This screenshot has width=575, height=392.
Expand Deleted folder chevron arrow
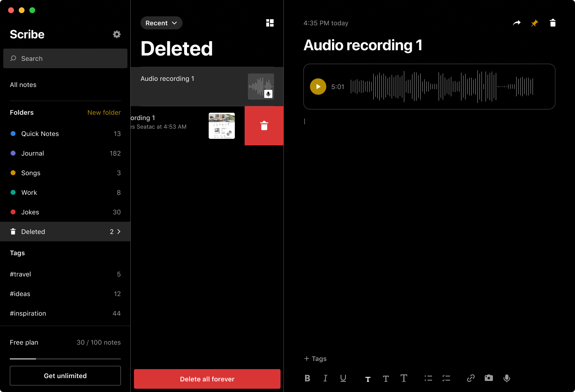pyautogui.click(x=119, y=232)
